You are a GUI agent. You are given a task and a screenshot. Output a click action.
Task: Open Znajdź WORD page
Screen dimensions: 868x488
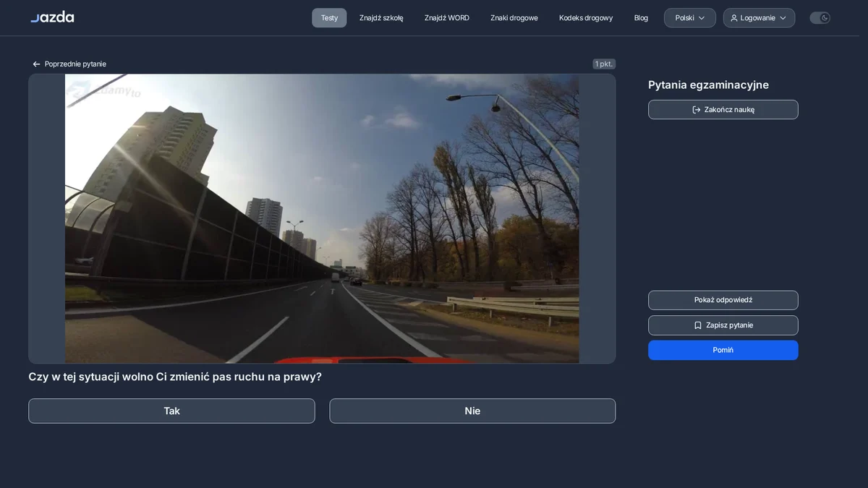point(447,18)
